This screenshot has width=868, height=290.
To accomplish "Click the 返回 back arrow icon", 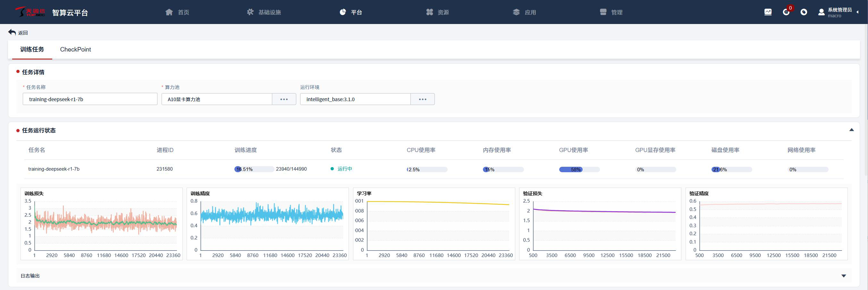I will (x=12, y=32).
